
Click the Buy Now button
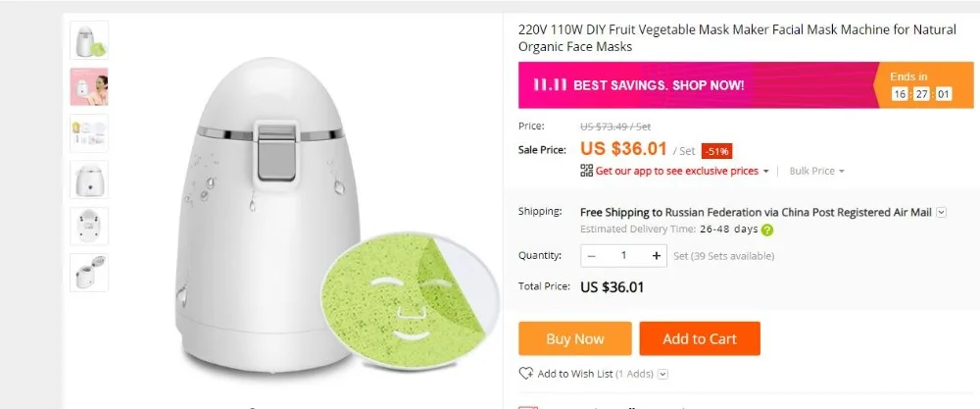point(575,338)
